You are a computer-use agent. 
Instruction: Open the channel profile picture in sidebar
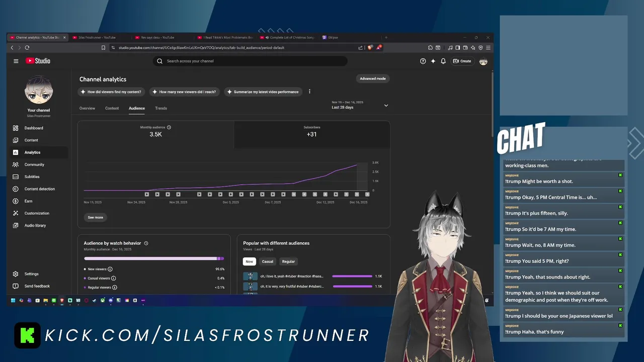(39, 90)
